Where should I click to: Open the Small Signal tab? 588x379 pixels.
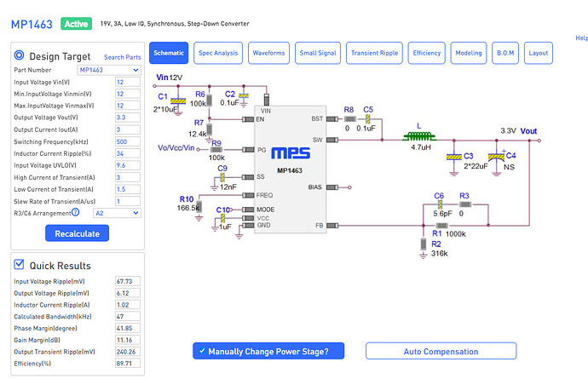[x=318, y=53]
